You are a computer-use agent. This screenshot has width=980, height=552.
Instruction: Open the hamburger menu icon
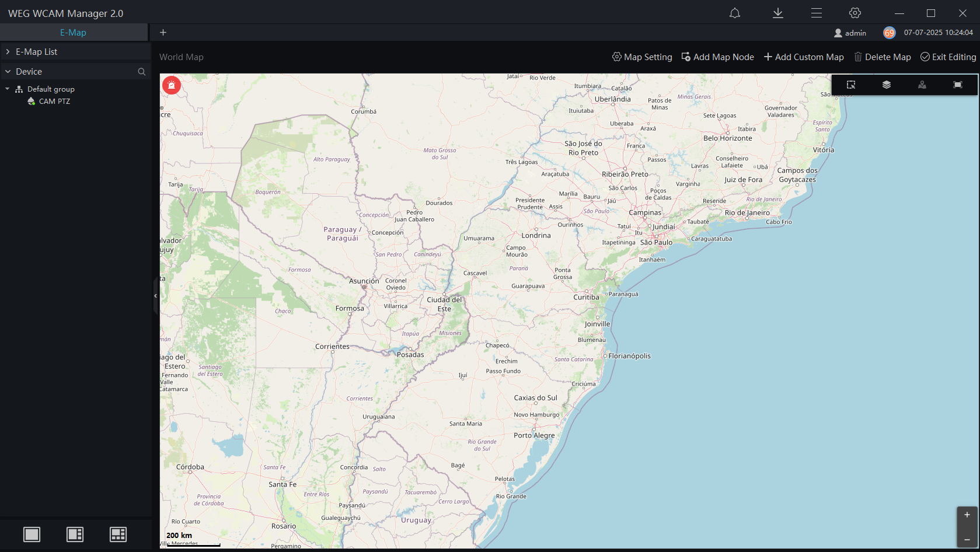point(817,13)
